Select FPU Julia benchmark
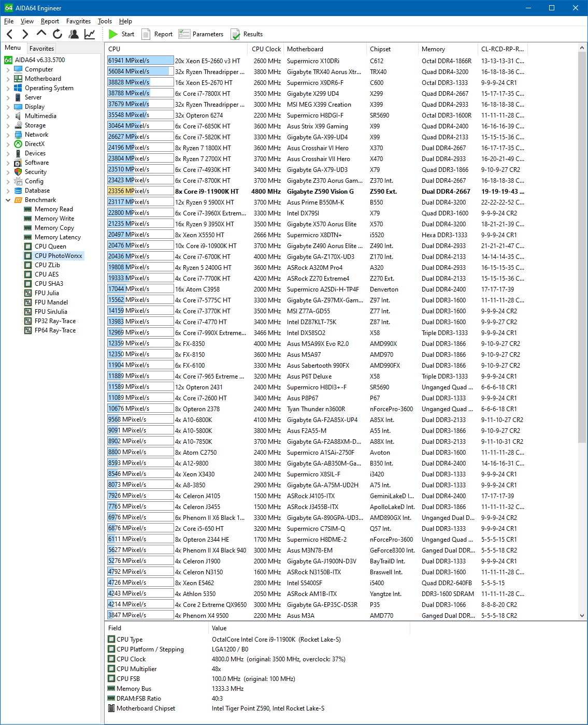 click(47, 293)
